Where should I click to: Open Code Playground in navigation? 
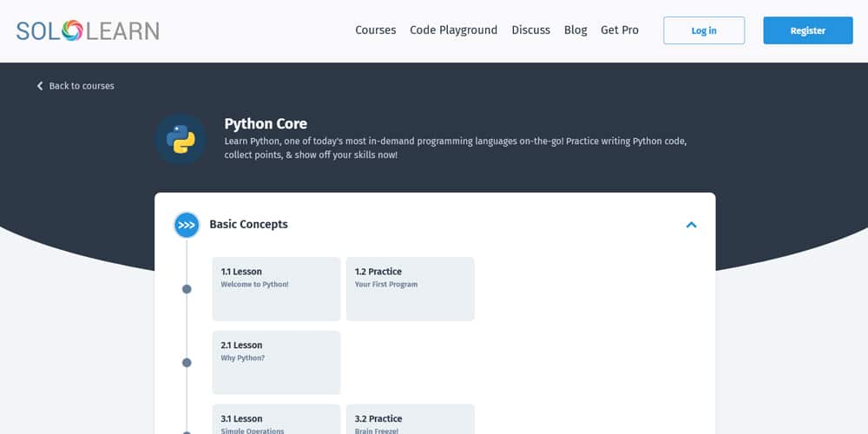[x=453, y=30]
